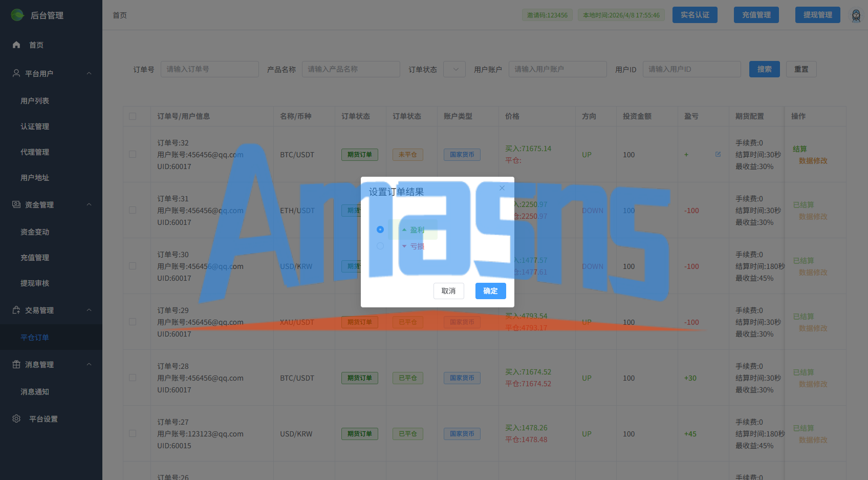Click the 搜索 search button

[x=765, y=69]
